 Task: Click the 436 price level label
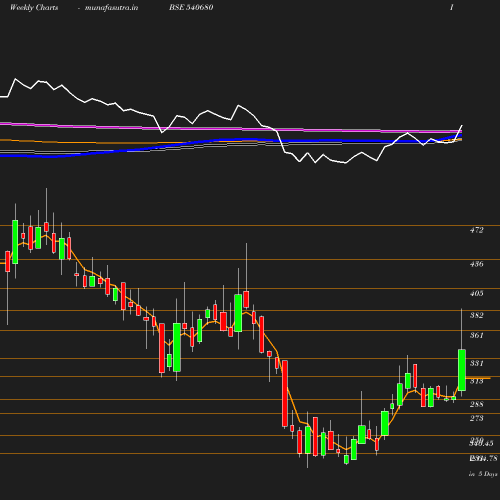476,264
